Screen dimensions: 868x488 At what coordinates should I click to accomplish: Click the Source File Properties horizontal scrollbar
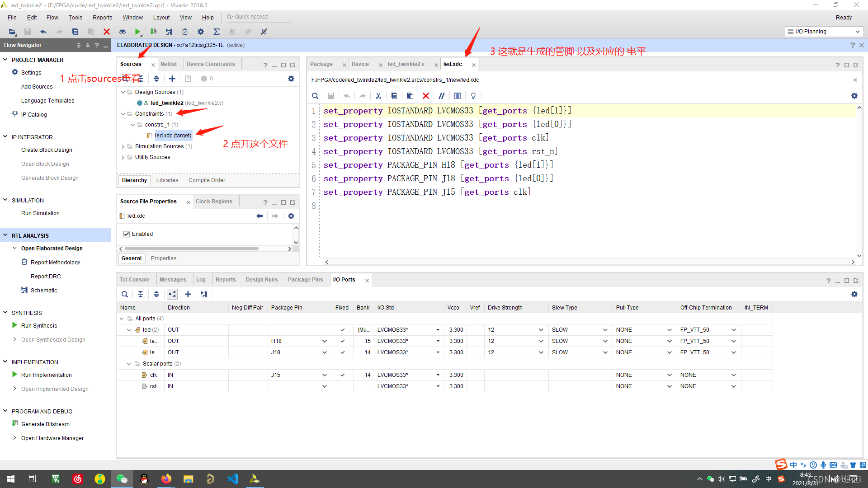(192, 249)
